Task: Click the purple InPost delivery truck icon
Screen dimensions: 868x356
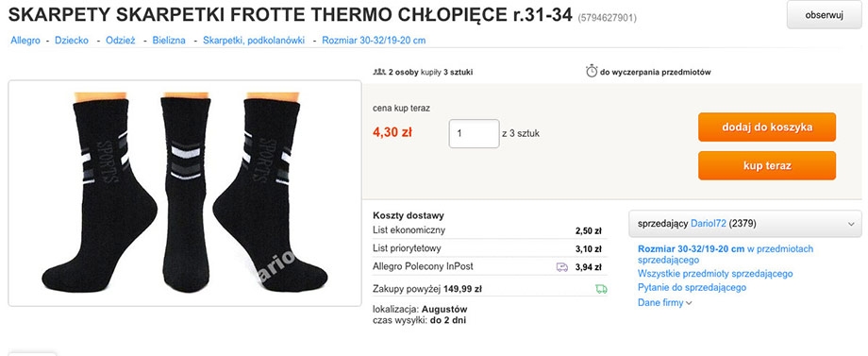Action: 562,267
